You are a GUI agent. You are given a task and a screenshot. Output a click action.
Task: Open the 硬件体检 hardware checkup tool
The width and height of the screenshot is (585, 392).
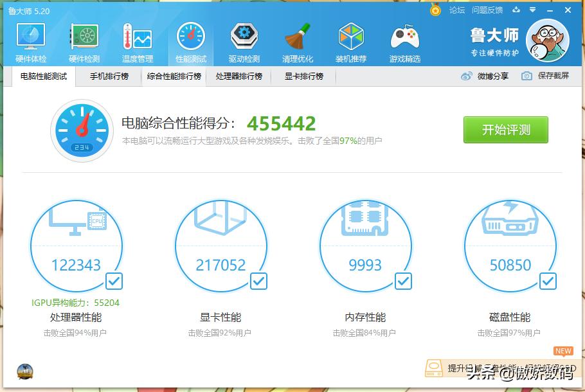point(30,40)
